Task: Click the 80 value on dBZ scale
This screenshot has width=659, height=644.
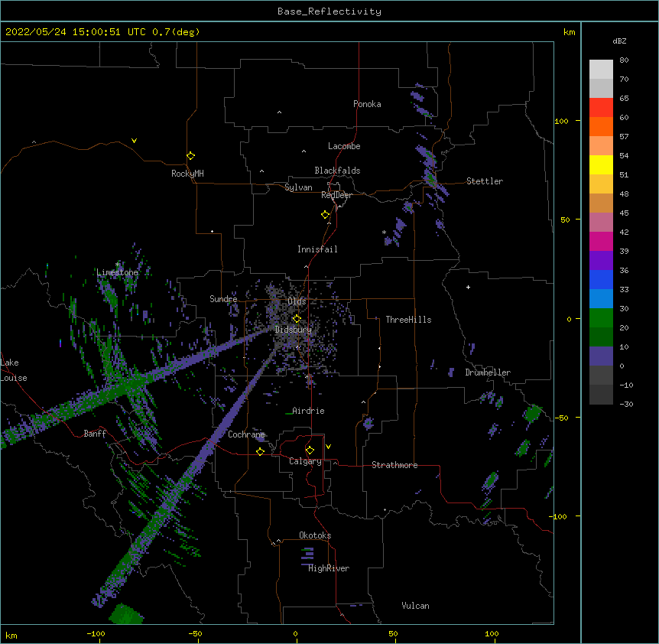Action: [624, 60]
